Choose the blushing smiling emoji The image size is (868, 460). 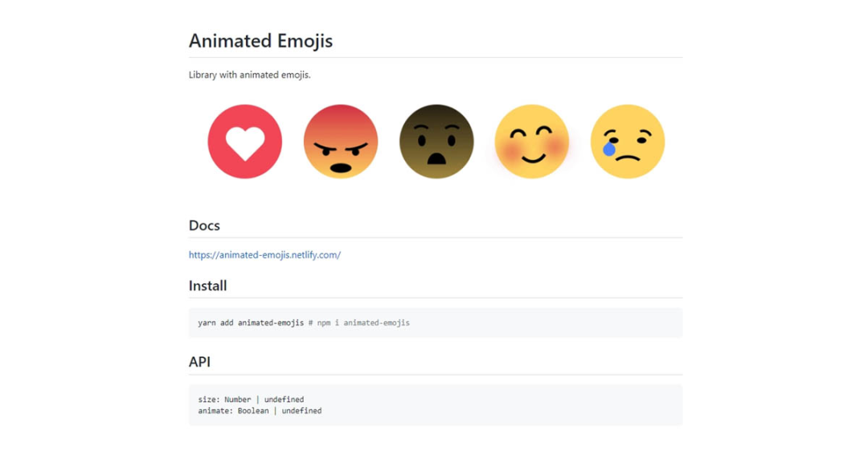click(x=531, y=142)
